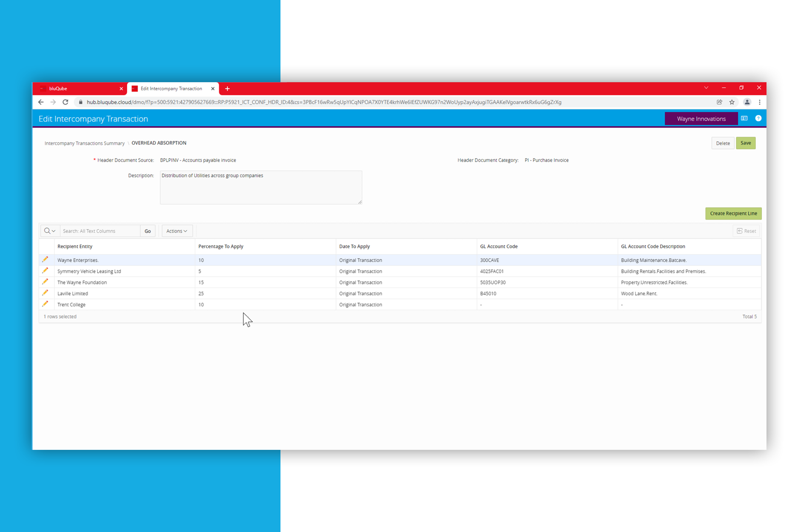
Task: Click the share page icon in address bar
Action: click(720, 102)
